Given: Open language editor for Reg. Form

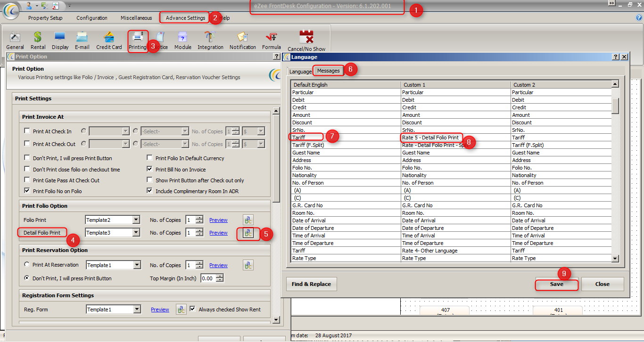Looking at the screenshot, I should (181, 309).
